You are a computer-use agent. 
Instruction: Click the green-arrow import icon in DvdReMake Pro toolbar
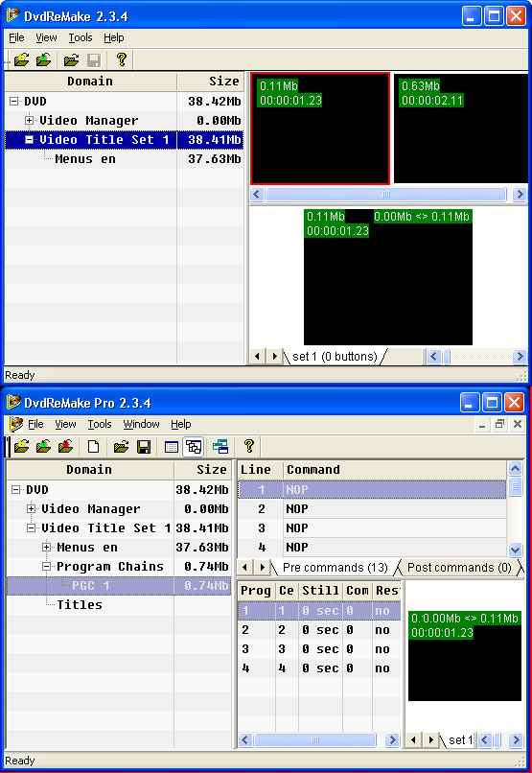43,447
